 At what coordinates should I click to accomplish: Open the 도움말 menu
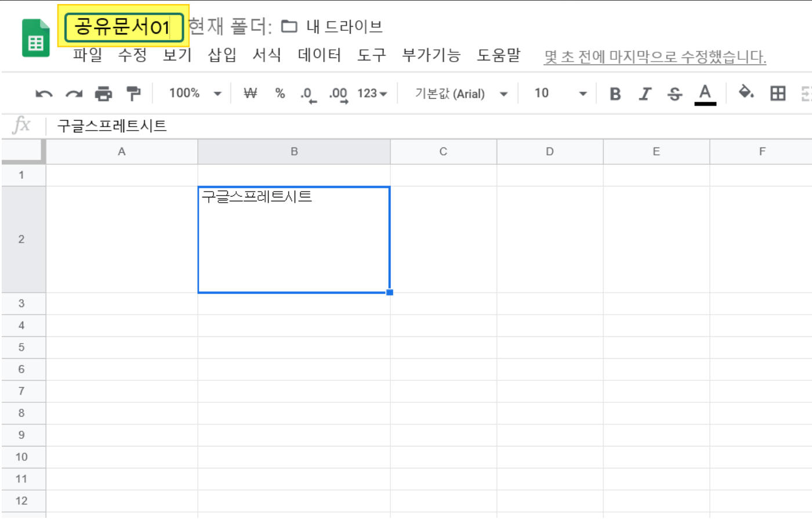tap(498, 55)
